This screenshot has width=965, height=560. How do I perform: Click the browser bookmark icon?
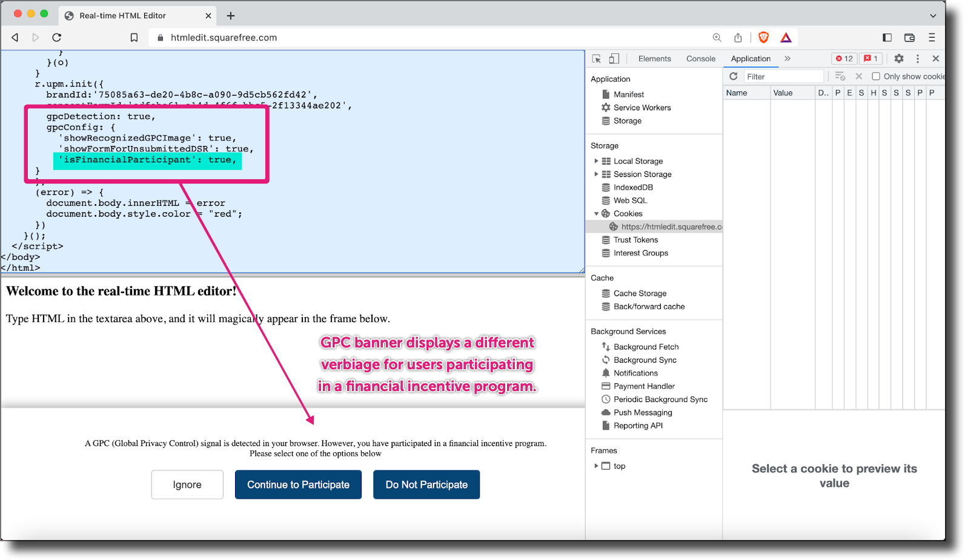click(x=134, y=38)
